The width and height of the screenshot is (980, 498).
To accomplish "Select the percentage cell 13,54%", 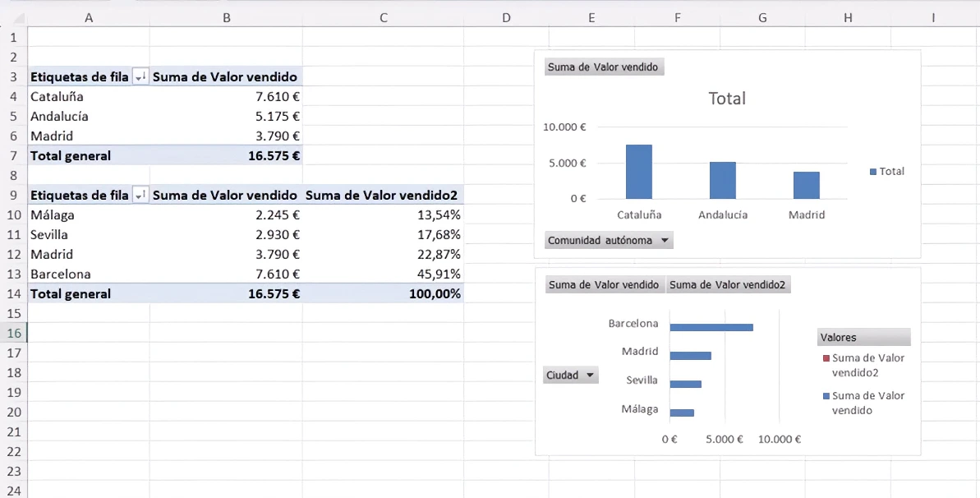I will [383, 214].
